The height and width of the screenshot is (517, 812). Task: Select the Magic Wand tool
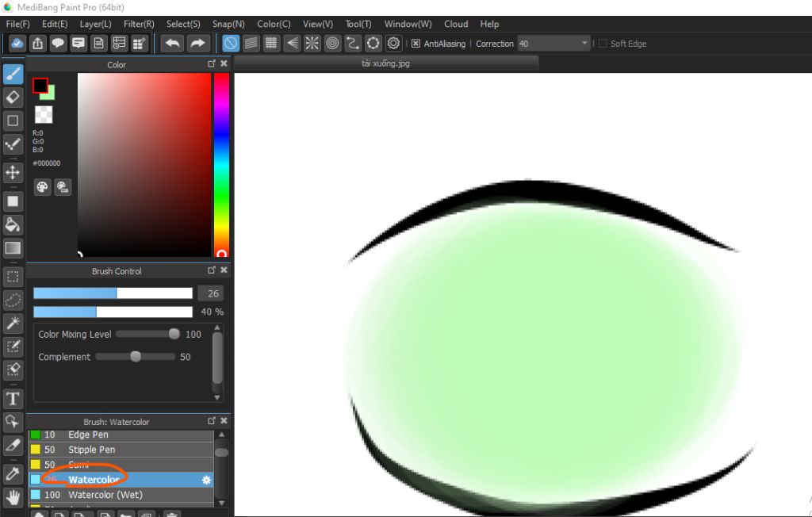click(x=13, y=324)
